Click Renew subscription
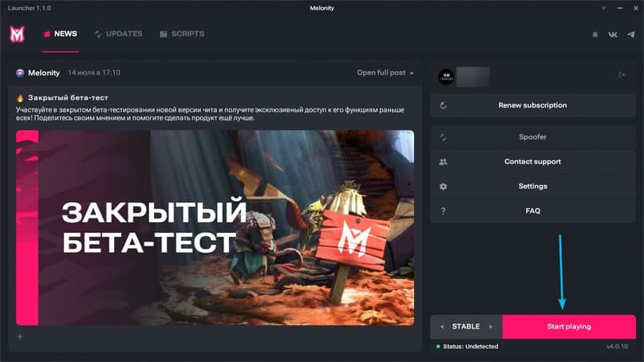Screen dimensions: 644x362 (532, 105)
